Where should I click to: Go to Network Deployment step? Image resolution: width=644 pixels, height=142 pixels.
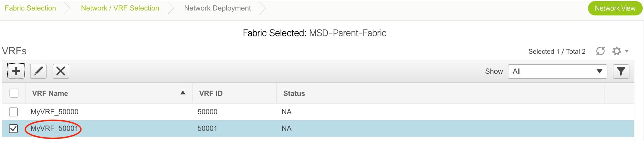pos(217,8)
